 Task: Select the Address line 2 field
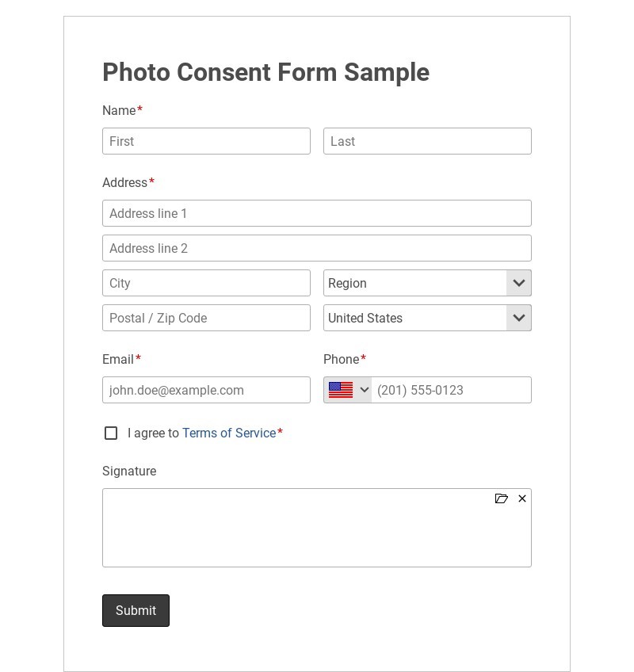click(317, 248)
